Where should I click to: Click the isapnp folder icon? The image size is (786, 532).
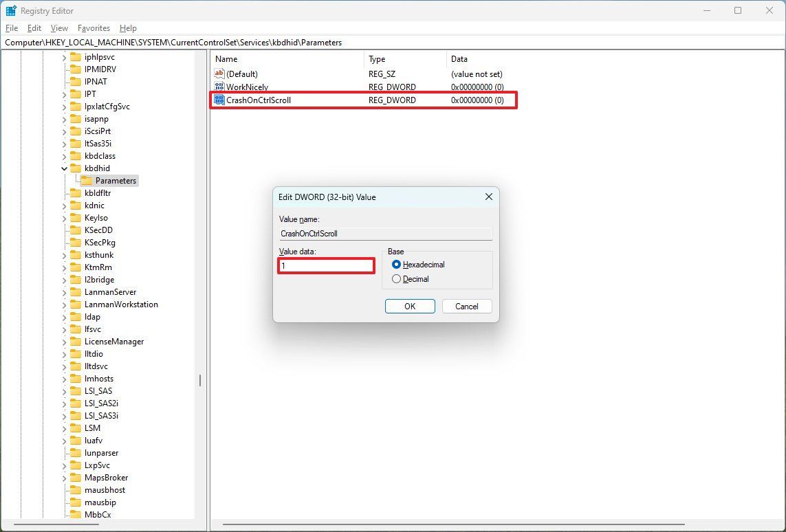coord(76,119)
